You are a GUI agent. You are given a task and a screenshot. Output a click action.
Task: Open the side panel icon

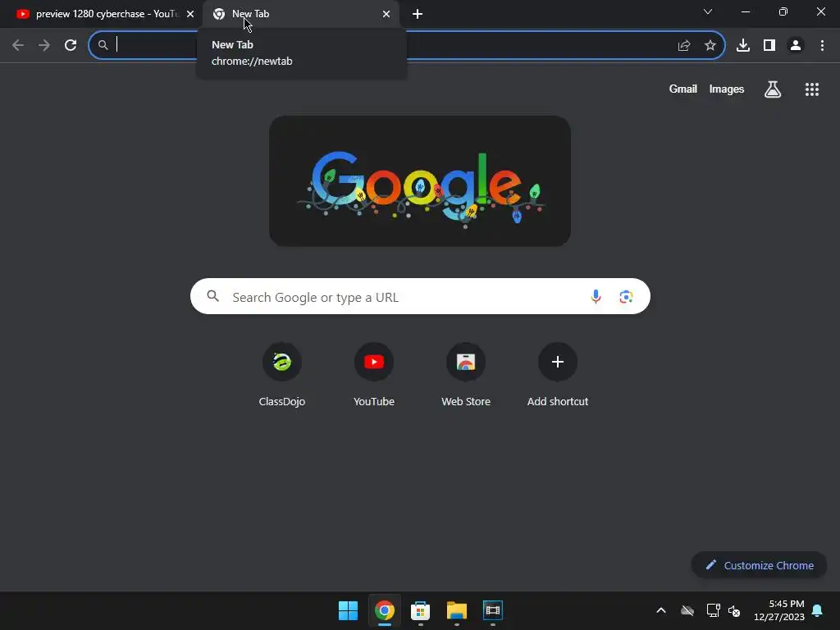pyautogui.click(x=769, y=46)
